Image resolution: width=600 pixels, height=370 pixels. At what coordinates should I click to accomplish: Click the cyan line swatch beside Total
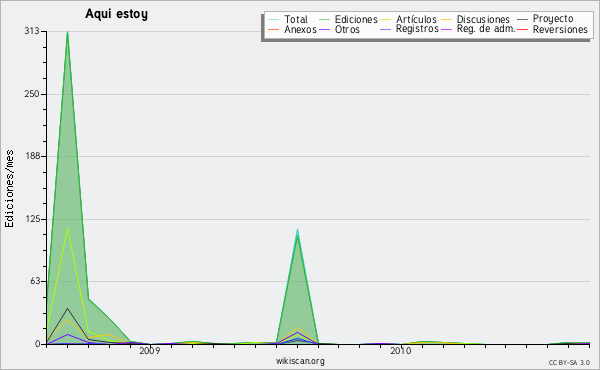tap(273, 19)
